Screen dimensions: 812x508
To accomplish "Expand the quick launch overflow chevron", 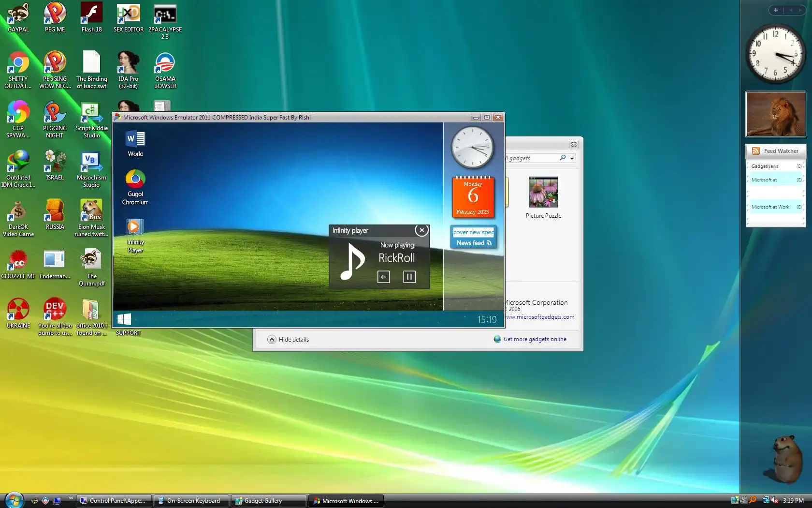I will [71, 498].
